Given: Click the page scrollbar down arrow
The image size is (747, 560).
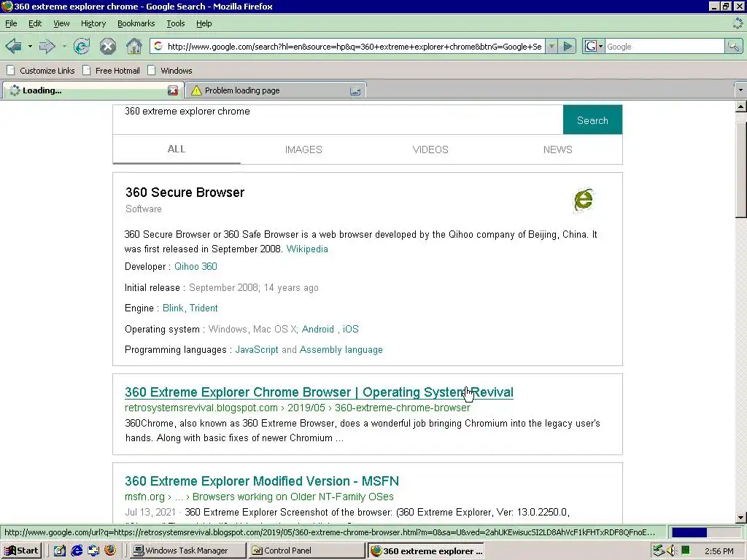Looking at the screenshot, I should [x=741, y=517].
